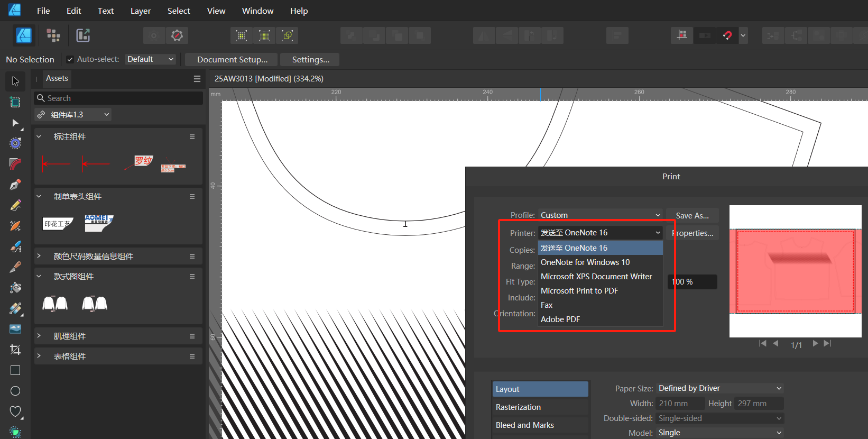Select the Move tool

click(15, 81)
